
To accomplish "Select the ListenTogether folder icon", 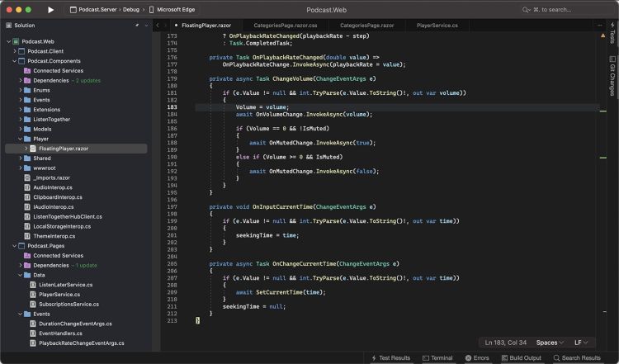I will pos(27,119).
